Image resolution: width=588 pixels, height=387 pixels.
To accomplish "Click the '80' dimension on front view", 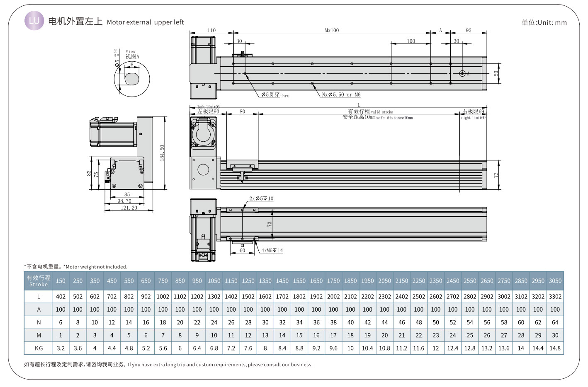I will [x=242, y=111].
